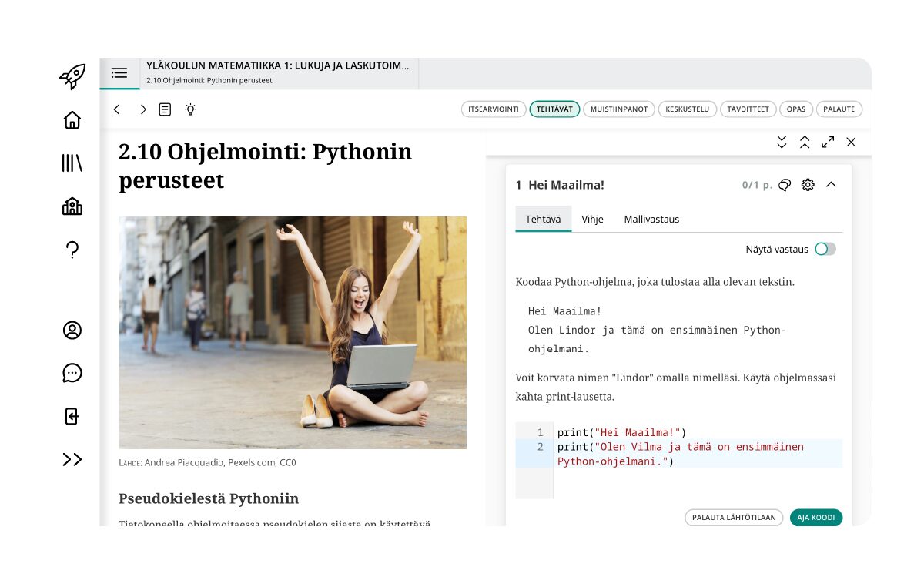Open the school building icon
Screen dimensions: 924x584
pyautogui.click(x=72, y=206)
